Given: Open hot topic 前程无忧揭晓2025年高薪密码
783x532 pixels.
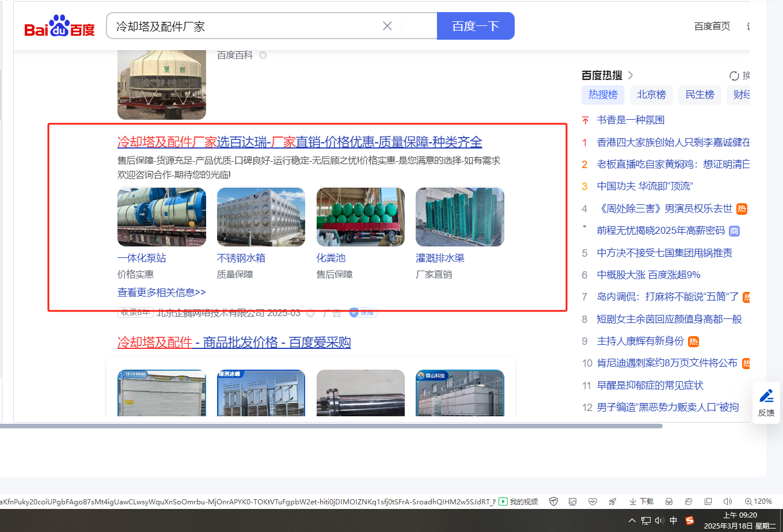Looking at the screenshot, I should click(661, 230).
